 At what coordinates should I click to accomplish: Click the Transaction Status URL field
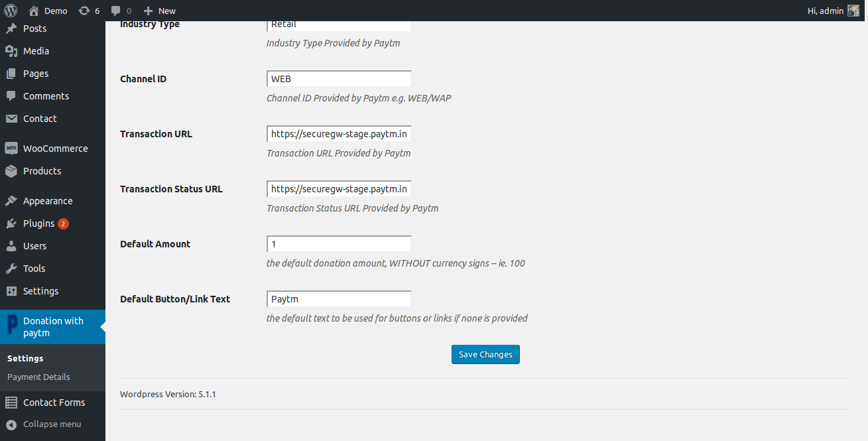click(339, 189)
